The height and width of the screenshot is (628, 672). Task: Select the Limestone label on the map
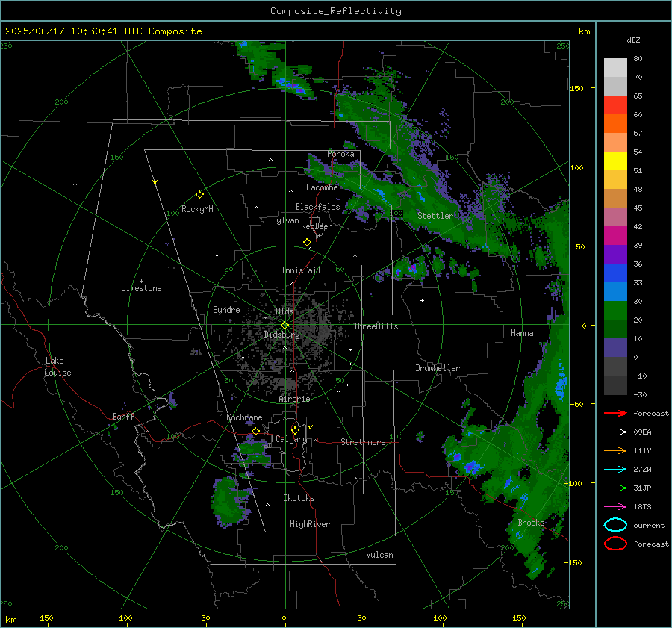click(x=141, y=288)
